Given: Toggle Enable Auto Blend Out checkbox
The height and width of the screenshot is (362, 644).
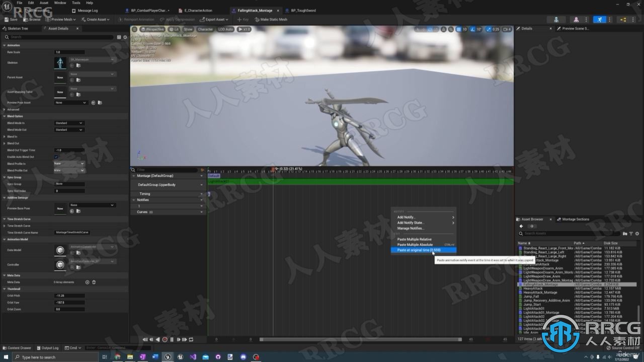Looking at the screenshot, I should pos(56,157).
